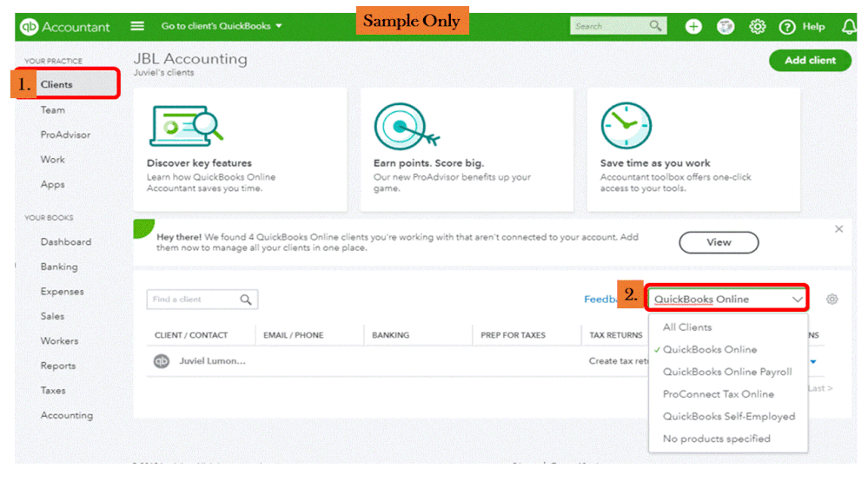Open the Create plus icon

tap(693, 27)
